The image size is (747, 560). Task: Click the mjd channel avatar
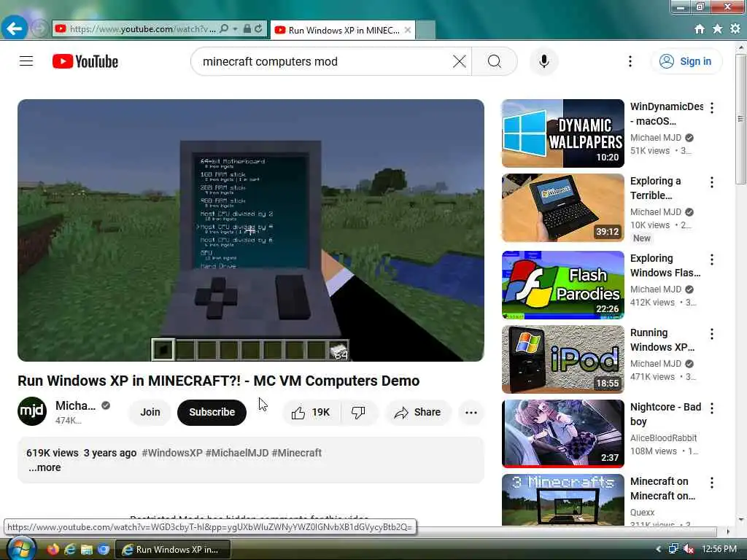click(x=32, y=411)
